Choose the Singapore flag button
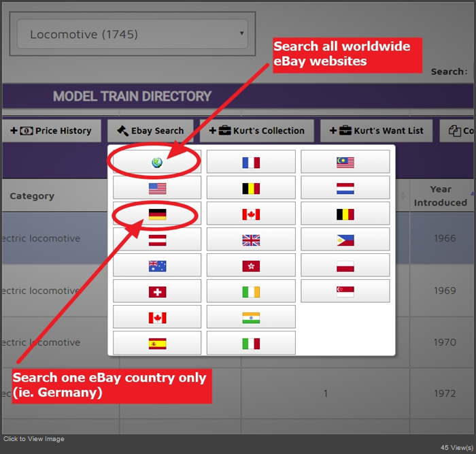The image size is (476, 454). click(x=345, y=292)
